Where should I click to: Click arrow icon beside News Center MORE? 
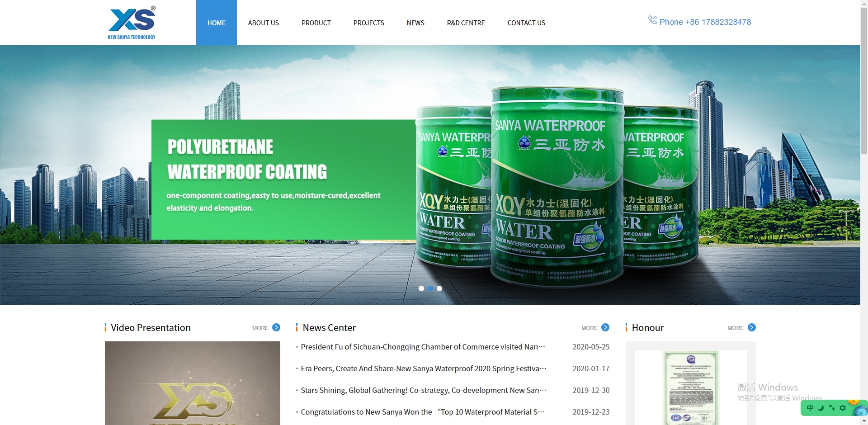pos(605,327)
